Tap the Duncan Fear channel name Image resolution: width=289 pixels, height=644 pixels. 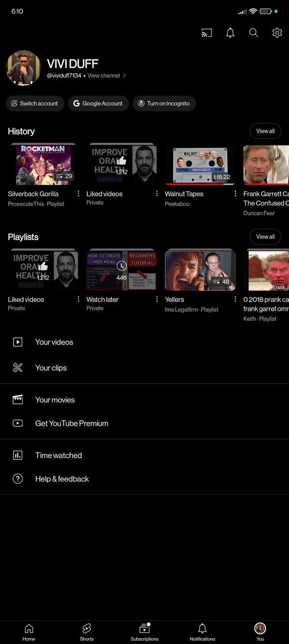[x=259, y=213]
